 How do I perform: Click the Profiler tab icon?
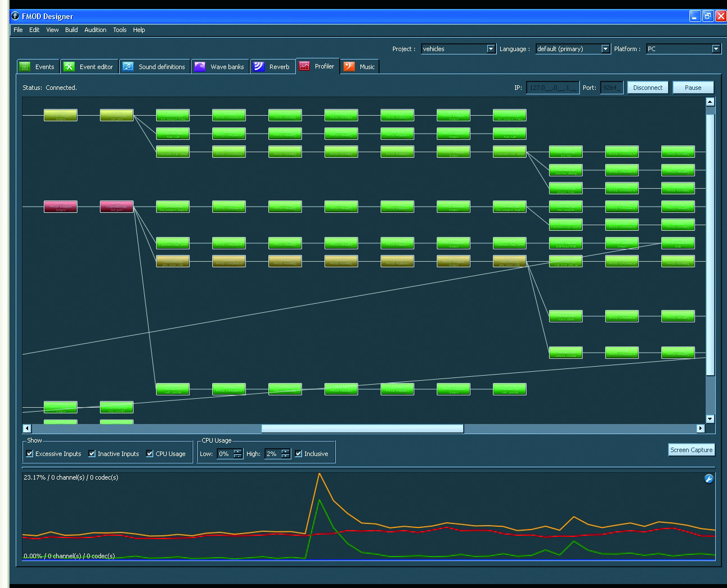(x=304, y=66)
